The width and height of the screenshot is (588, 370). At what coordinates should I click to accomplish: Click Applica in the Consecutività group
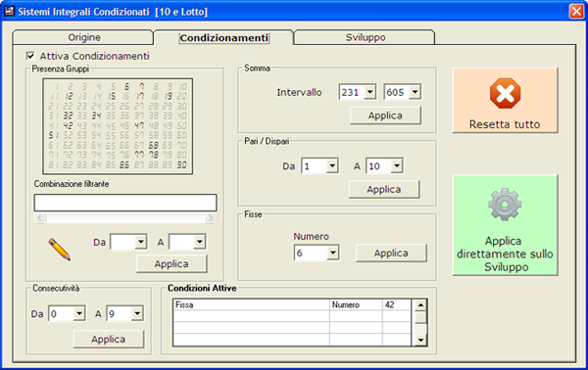pos(109,339)
